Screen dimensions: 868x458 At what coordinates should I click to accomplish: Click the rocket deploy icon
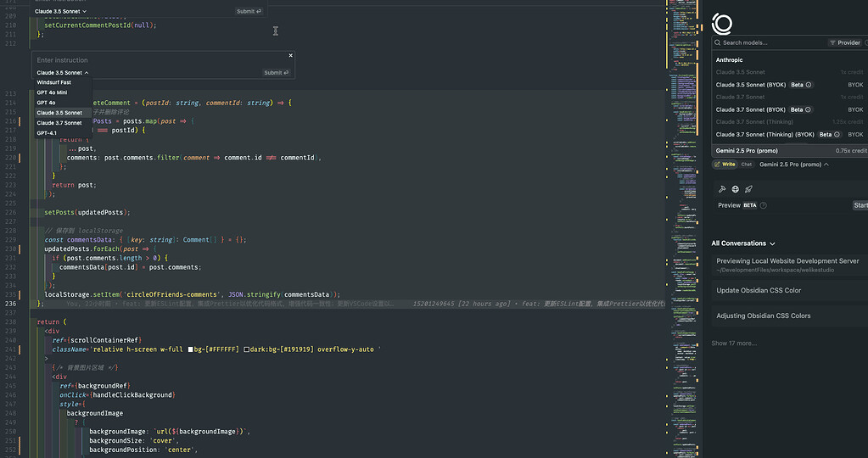(748, 189)
